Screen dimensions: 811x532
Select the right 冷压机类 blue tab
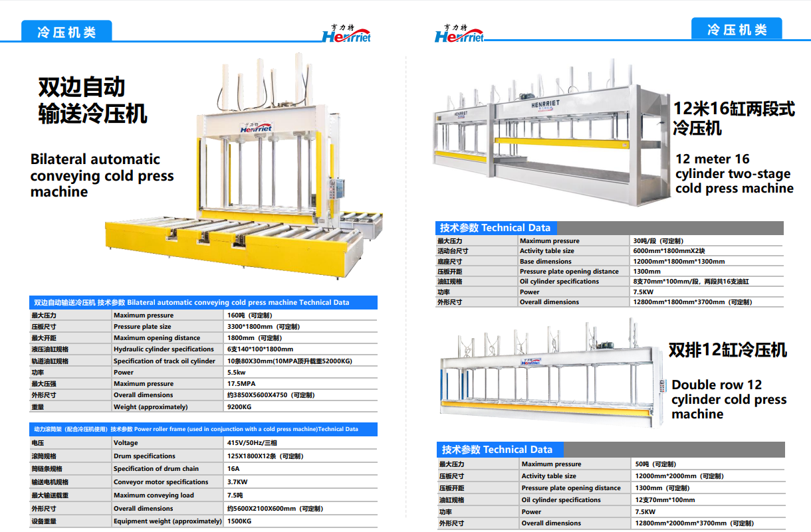[x=737, y=29]
